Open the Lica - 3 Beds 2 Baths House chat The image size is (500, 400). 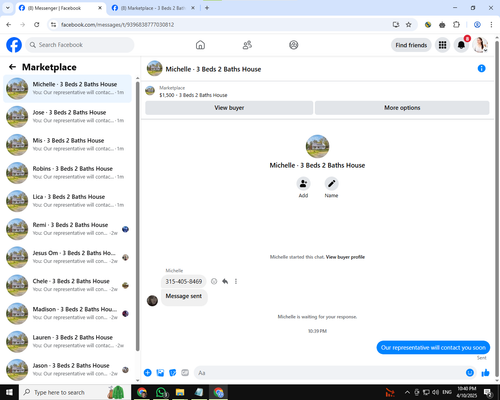click(x=67, y=201)
